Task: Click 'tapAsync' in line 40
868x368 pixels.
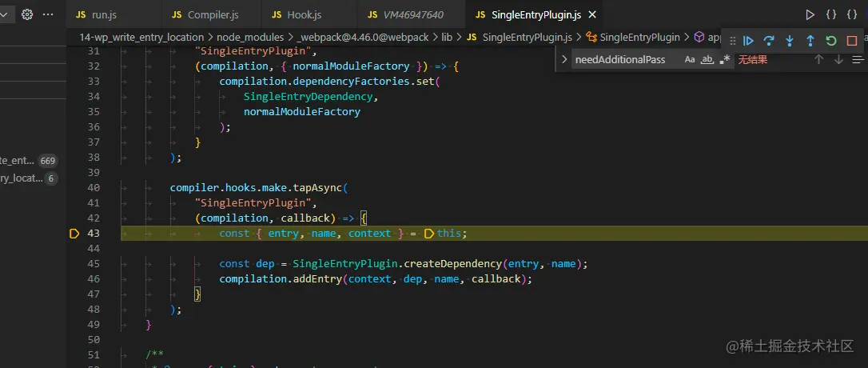Action: pyautogui.click(x=318, y=188)
